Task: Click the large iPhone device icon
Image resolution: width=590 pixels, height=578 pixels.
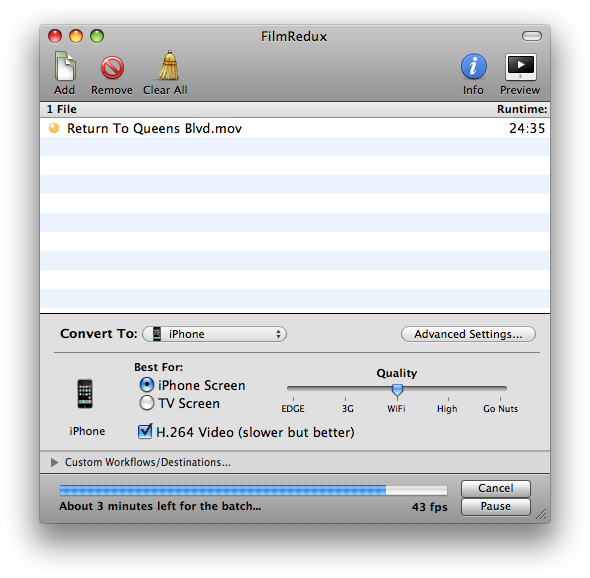Action: coord(85,394)
